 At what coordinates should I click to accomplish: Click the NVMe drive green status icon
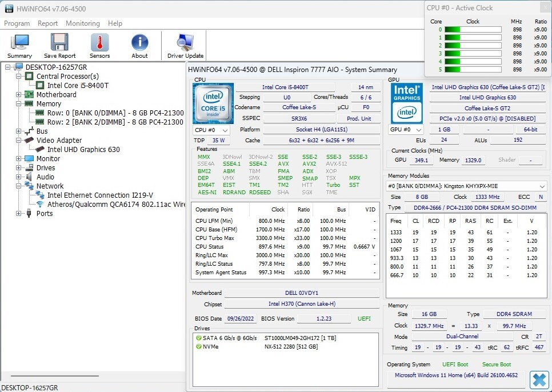coord(199,347)
